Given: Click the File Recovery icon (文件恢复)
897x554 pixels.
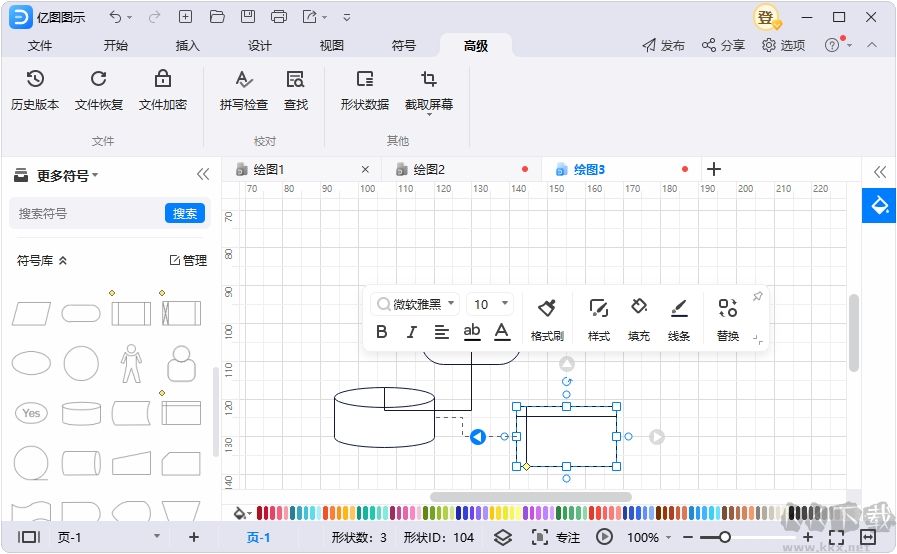Looking at the screenshot, I should pos(98,78).
